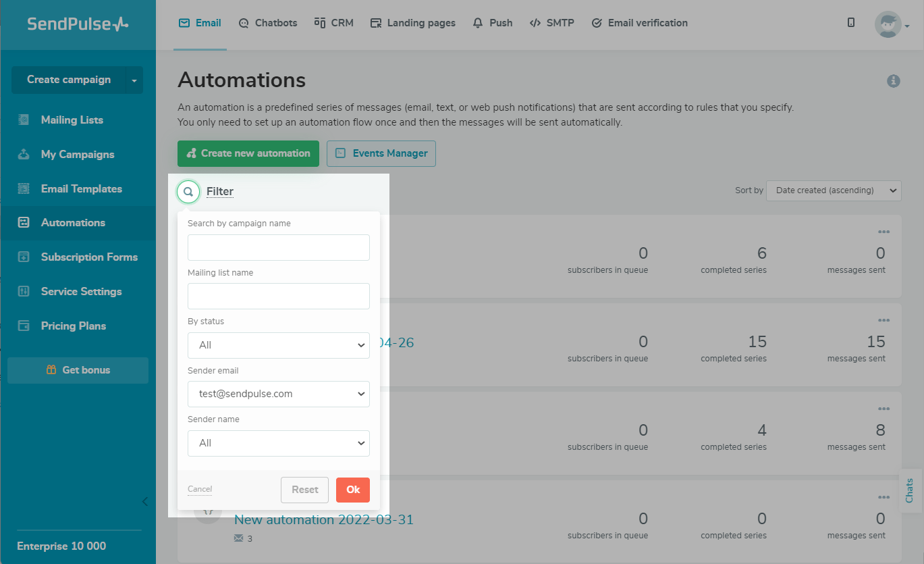
Task: Collapse sidebar with the left chevron
Action: coord(144,501)
